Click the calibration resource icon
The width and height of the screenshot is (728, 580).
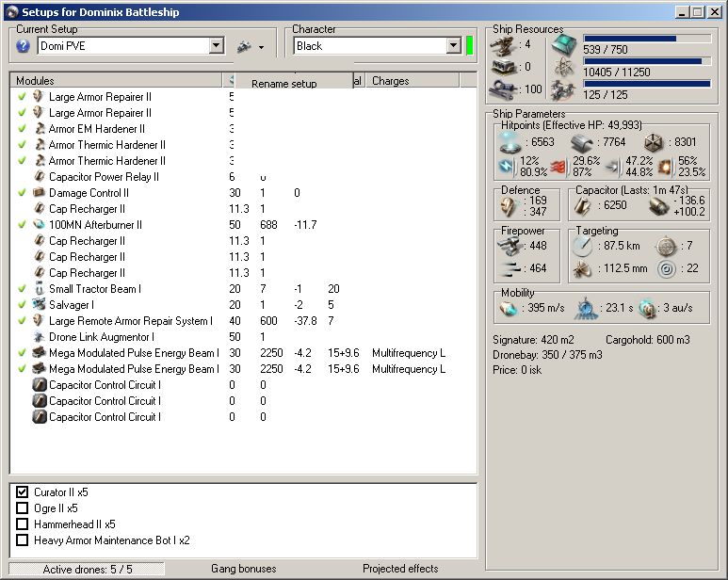(x=504, y=89)
